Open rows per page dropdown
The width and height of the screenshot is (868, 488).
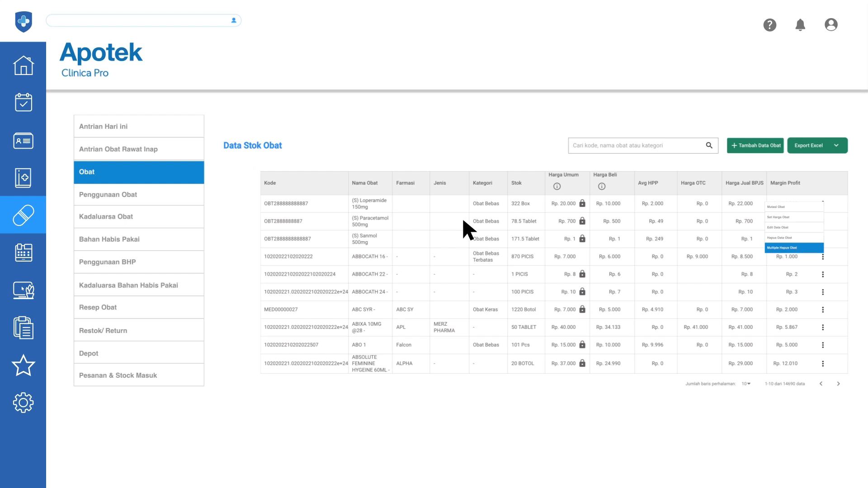click(x=745, y=384)
